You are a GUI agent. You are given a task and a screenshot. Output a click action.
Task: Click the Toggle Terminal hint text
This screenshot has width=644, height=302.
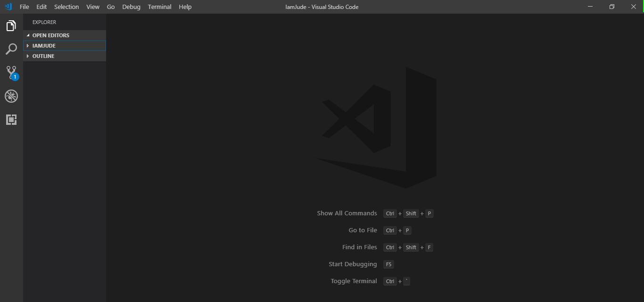354,281
